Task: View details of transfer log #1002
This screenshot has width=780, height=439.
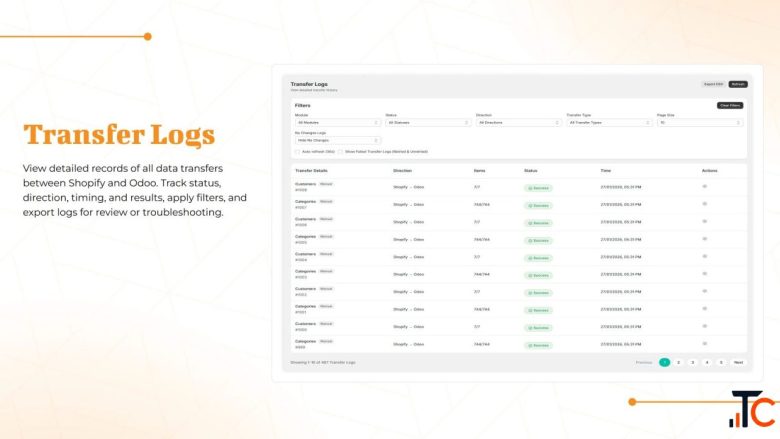Action: click(704, 291)
